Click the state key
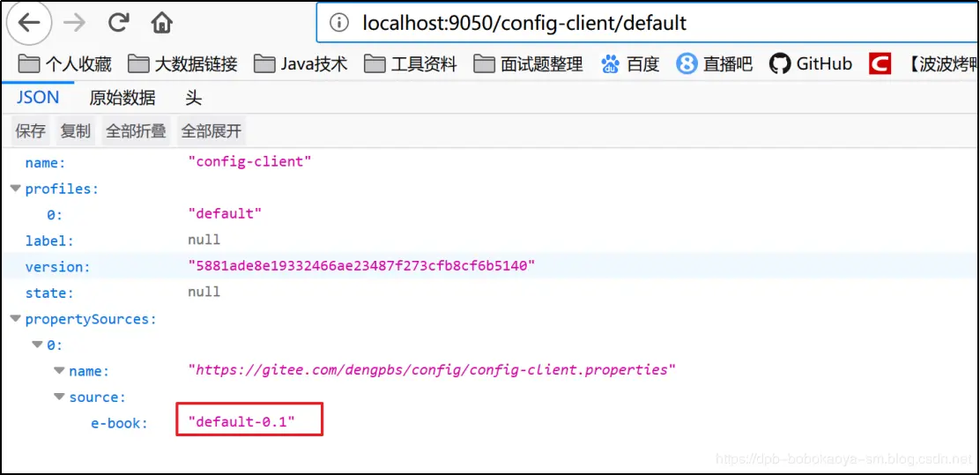 (x=49, y=293)
